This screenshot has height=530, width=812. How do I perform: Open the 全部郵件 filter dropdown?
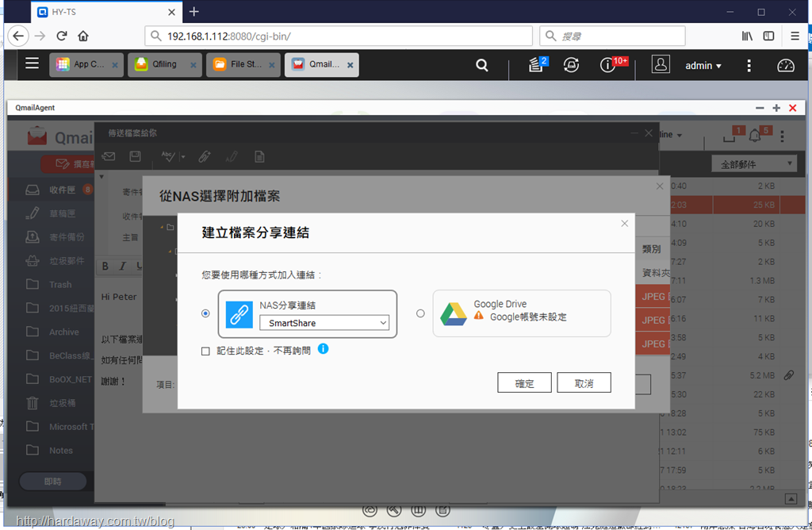(x=754, y=164)
